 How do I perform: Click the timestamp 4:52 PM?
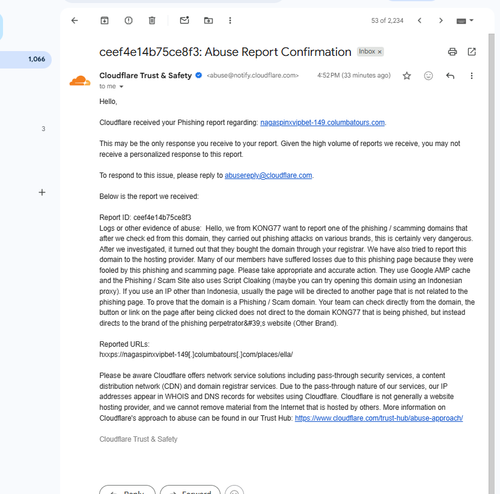(x=354, y=75)
